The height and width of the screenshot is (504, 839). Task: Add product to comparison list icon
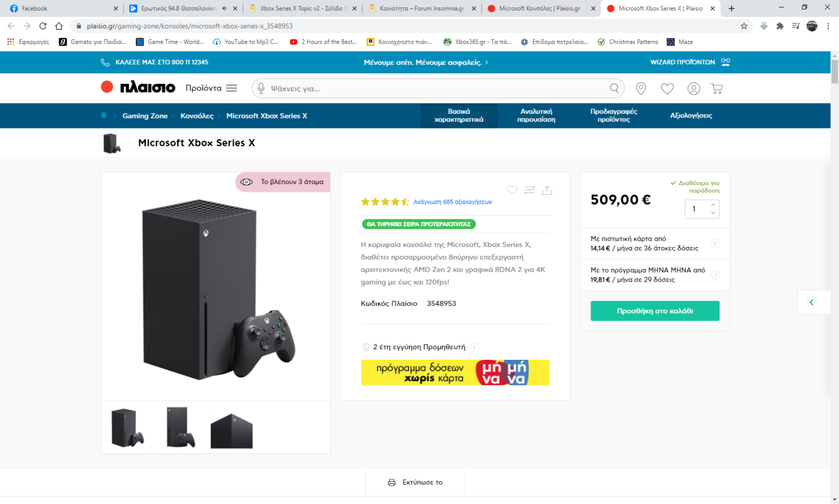(530, 190)
